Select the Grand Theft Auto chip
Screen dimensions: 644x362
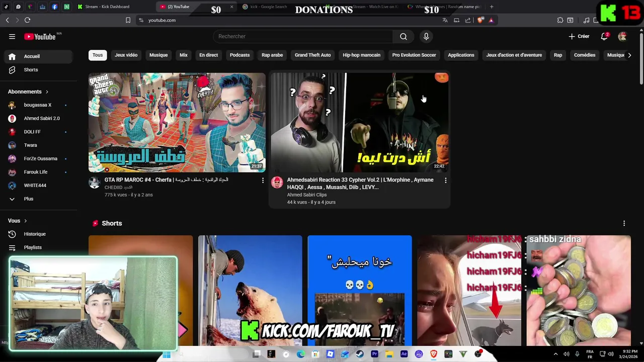312,55
